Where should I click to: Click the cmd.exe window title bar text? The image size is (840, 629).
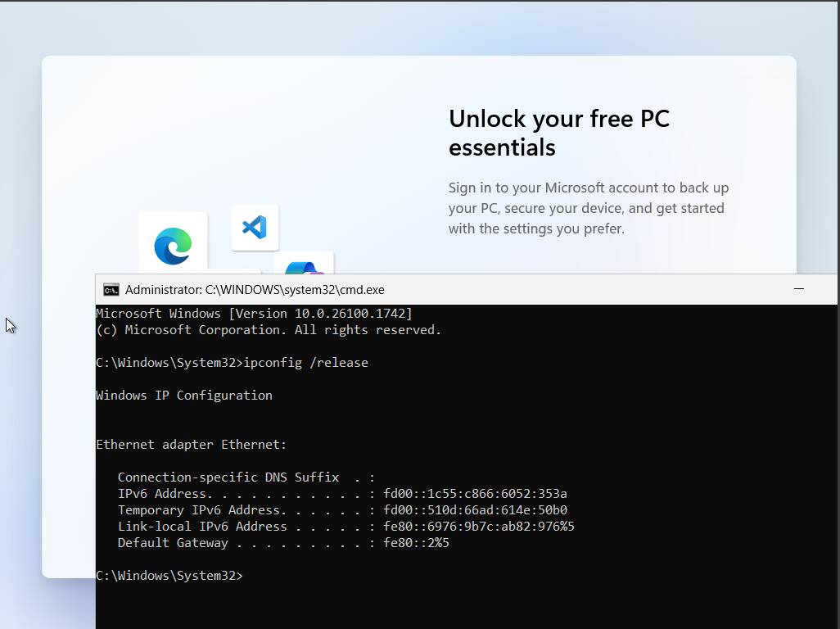pyautogui.click(x=254, y=290)
